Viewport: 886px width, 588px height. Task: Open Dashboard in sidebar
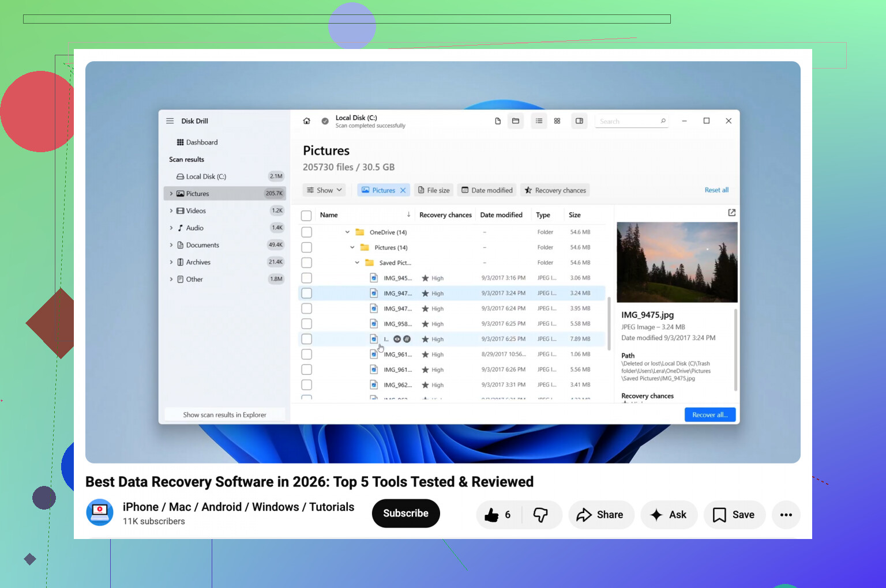tap(197, 142)
